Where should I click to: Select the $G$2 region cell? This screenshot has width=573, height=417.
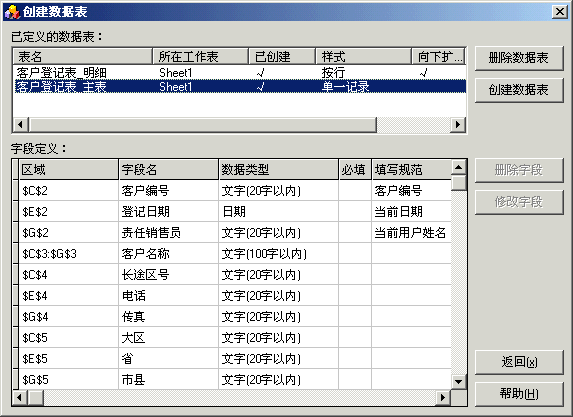pos(69,233)
